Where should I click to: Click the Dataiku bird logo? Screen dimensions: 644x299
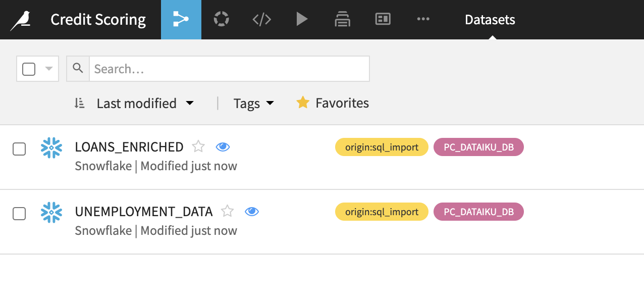pos(21,20)
